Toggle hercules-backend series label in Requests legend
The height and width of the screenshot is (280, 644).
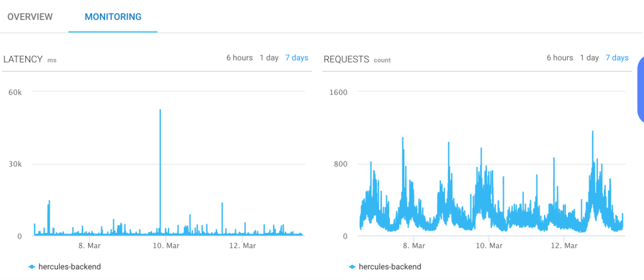click(x=390, y=267)
